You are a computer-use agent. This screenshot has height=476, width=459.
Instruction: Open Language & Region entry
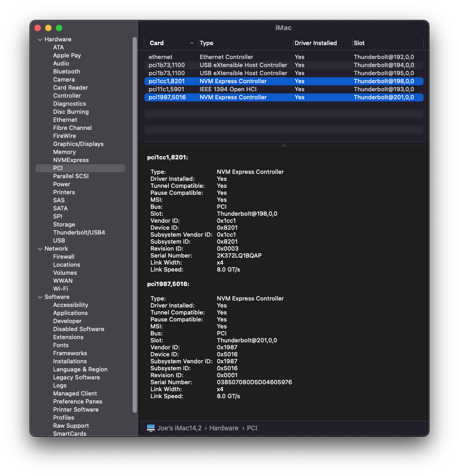[80, 369]
